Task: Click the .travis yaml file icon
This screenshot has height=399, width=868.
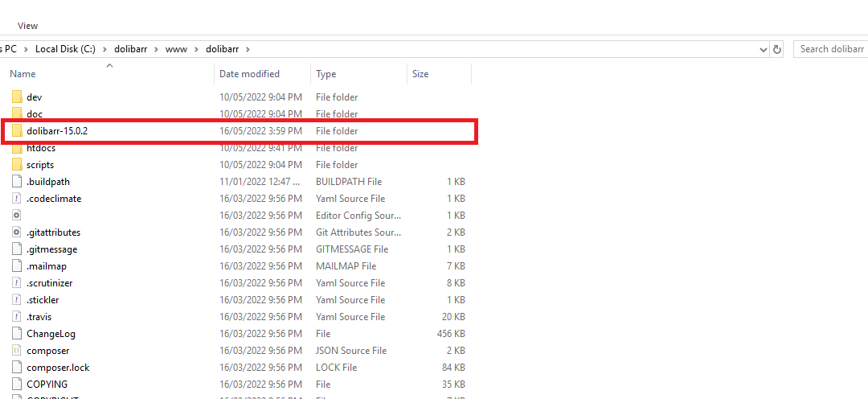Action: tap(17, 317)
